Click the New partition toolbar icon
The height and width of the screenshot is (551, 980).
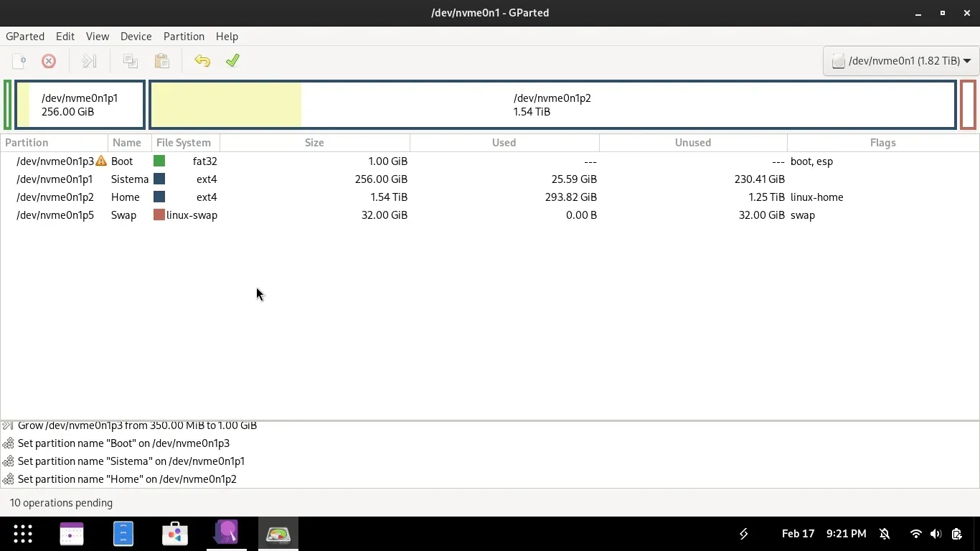point(19,61)
